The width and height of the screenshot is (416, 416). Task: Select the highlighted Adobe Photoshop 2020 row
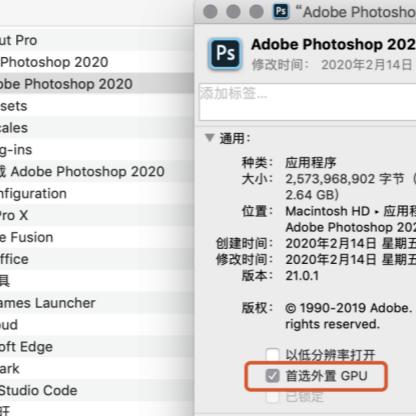[97, 84]
